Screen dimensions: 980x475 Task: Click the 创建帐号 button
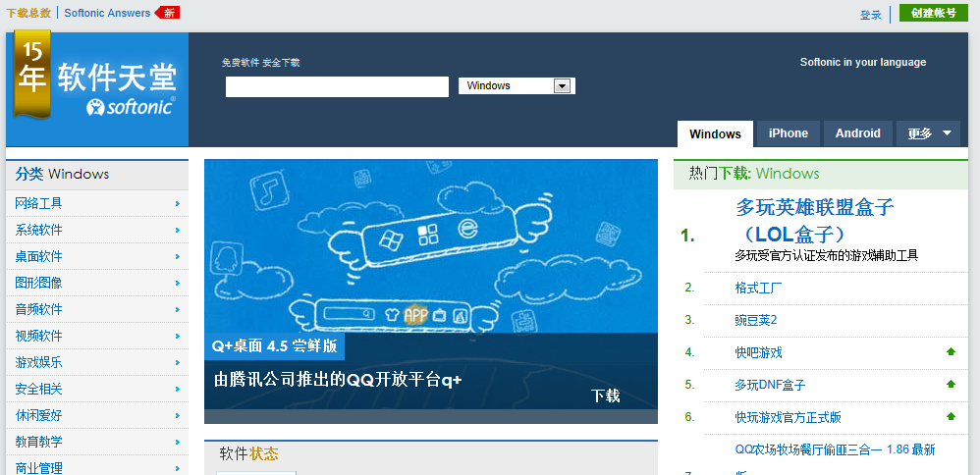(x=933, y=13)
